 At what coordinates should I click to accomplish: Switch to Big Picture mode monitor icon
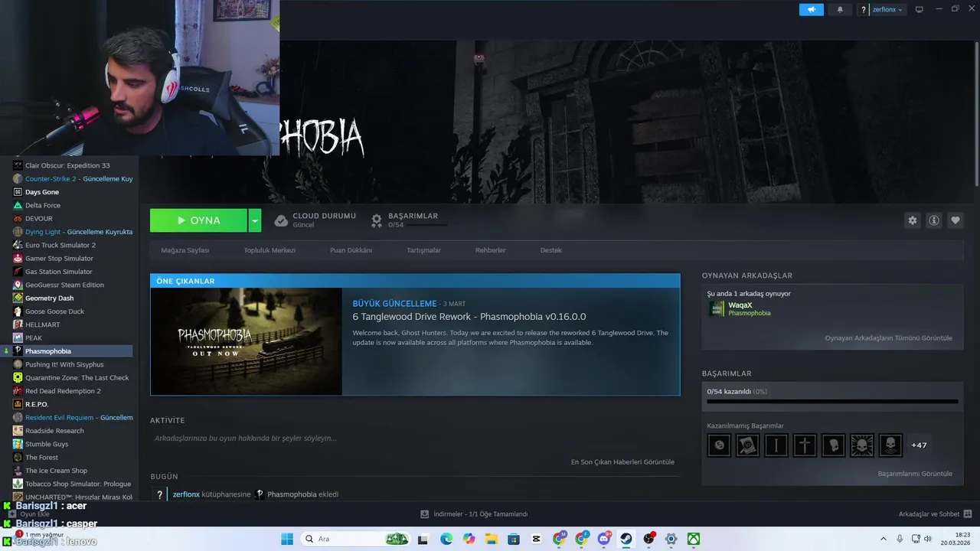(919, 9)
